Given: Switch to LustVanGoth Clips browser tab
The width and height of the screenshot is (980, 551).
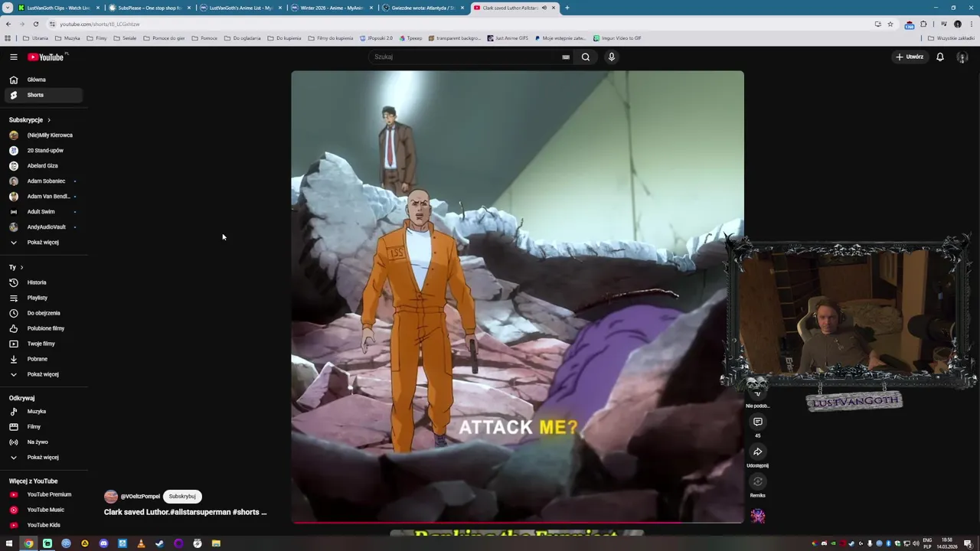Looking at the screenshot, I should pos(58,8).
